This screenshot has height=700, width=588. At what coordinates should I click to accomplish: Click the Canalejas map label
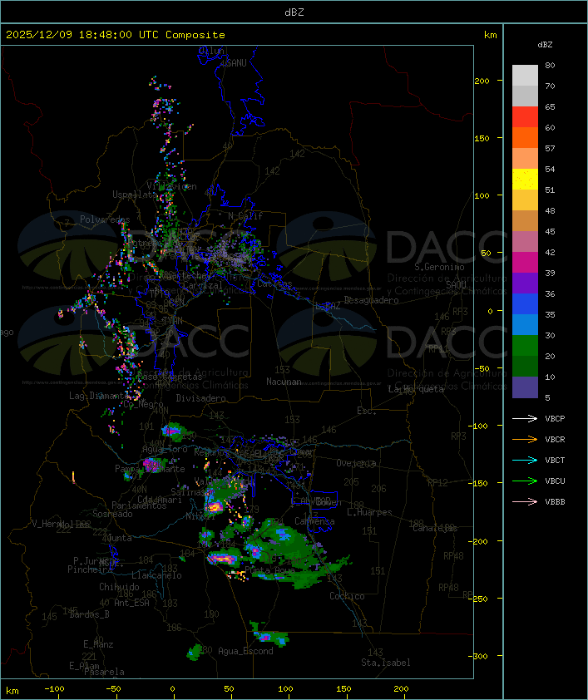pos(435,529)
